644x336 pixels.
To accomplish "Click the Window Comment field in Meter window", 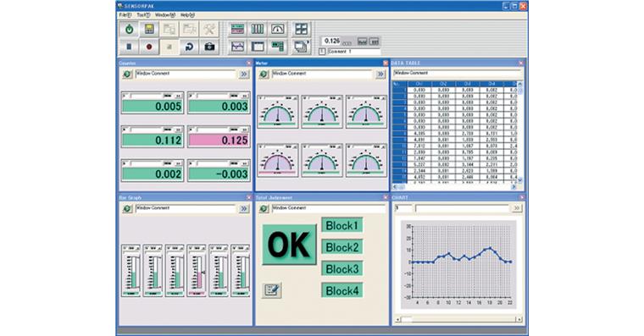I will click(322, 74).
